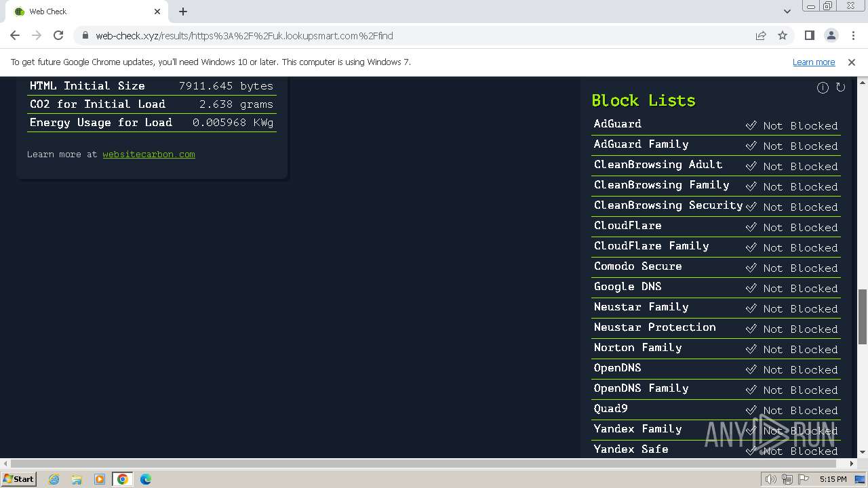Click CO2 for Initial Load value
Screen dimensions: 868x488
[236, 104]
